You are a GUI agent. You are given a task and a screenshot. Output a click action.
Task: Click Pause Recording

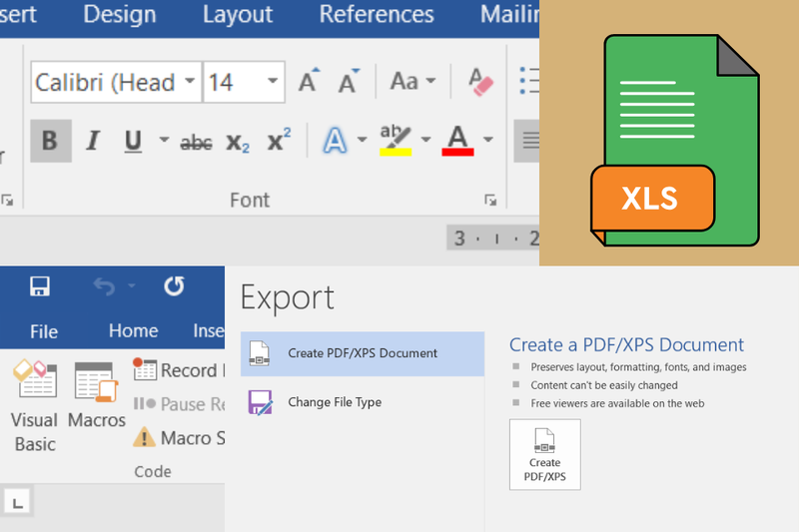point(179,404)
